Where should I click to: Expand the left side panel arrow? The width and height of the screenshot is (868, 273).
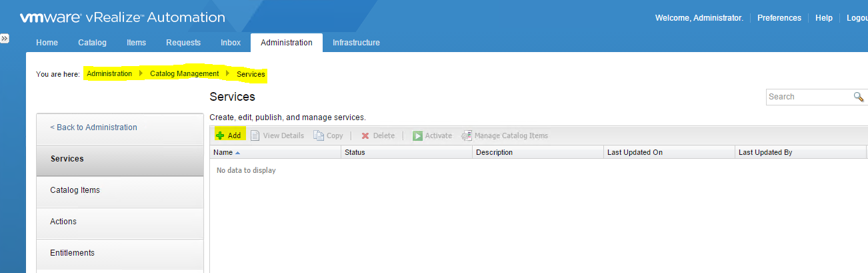(4, 39)
